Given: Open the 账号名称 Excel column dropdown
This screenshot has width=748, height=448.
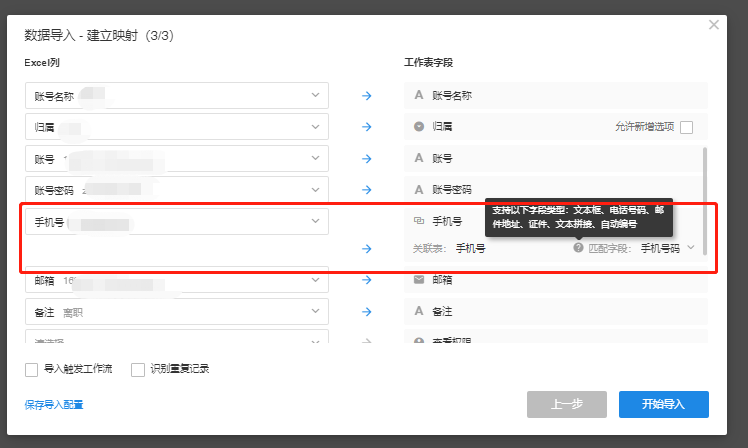Looking at the screenshot, I should [x=315, y=96].
